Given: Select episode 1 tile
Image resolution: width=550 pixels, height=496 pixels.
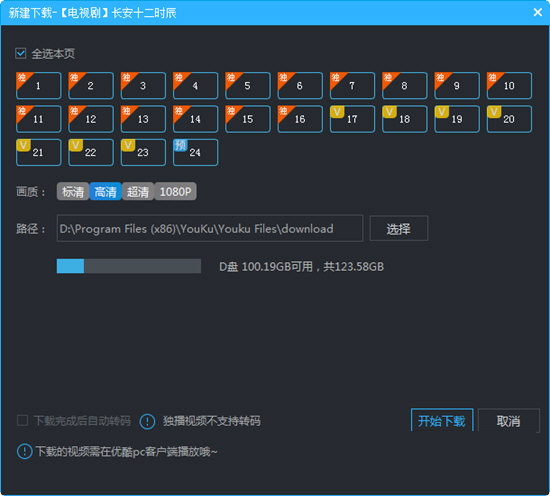Looking at the screenshot, I should [x=39, y=86].
